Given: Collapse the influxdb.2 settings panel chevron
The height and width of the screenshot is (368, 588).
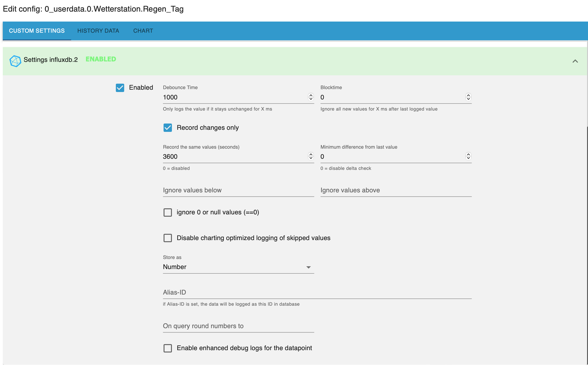Looking at the screenshot, I should click(x=575, y=61).
